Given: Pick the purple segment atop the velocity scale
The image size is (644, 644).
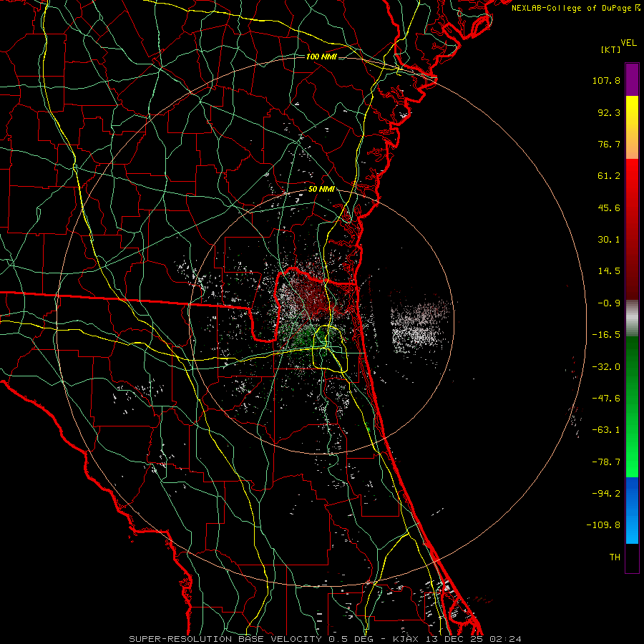Looking at the screenshot, I should coord(632,79).
